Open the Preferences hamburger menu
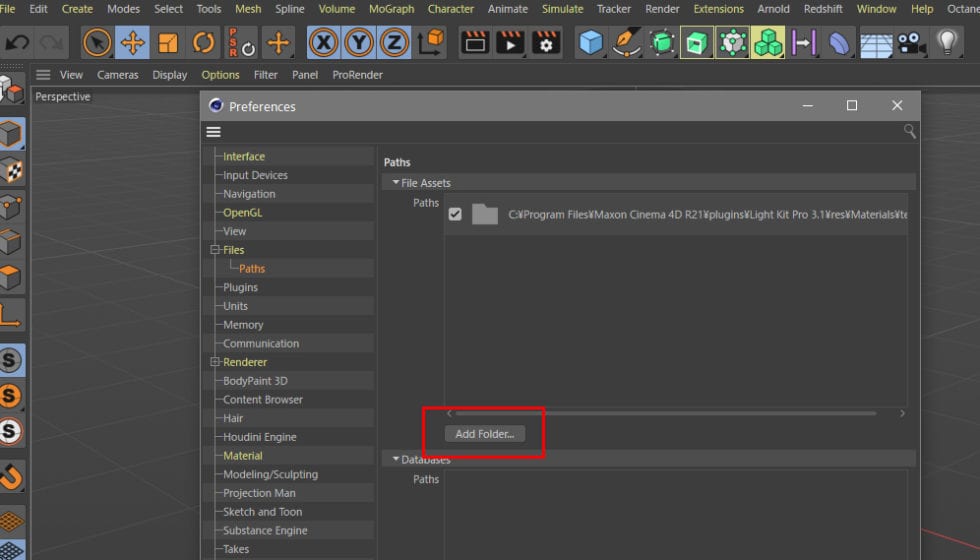The width and height of the screenshot is (980, 560). point(214,132)
